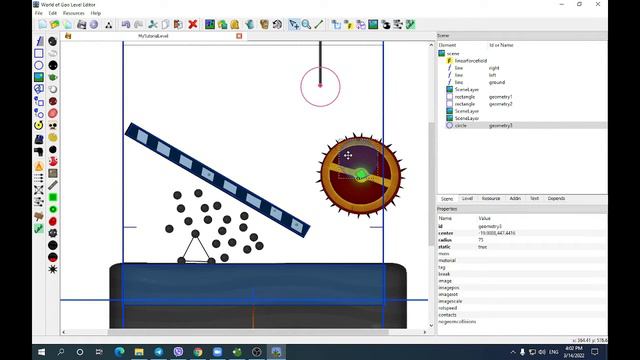Switch to the Level tab

(x=467, y=198)
